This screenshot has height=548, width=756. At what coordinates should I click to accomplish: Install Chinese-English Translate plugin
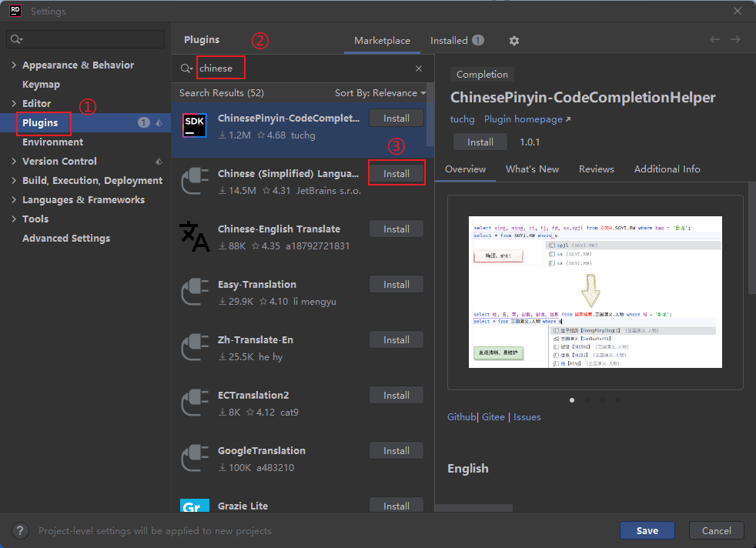click(x=396, y=229)
